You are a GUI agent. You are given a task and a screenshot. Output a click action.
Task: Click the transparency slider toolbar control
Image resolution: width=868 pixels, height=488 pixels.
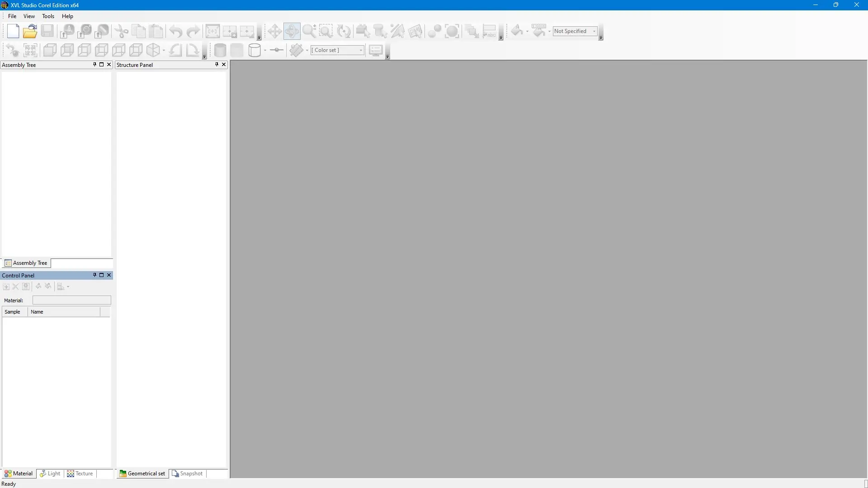tap(276, 50)
